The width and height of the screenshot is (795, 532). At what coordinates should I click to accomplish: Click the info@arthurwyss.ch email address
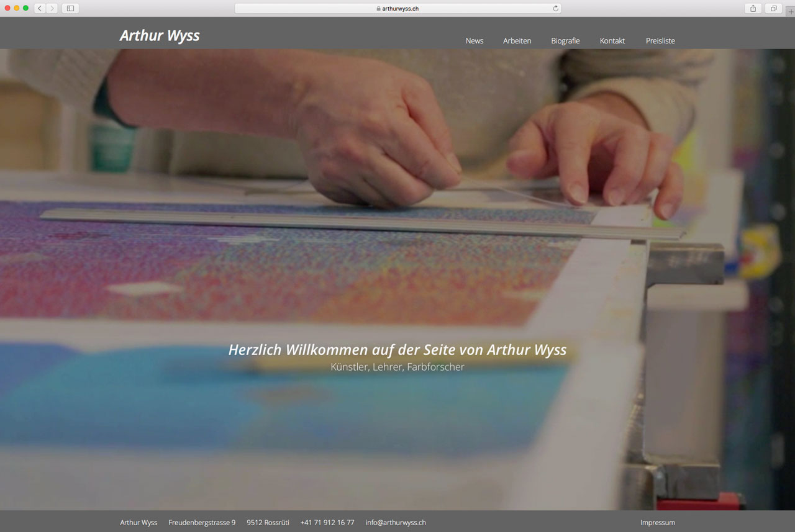point(396,523)
